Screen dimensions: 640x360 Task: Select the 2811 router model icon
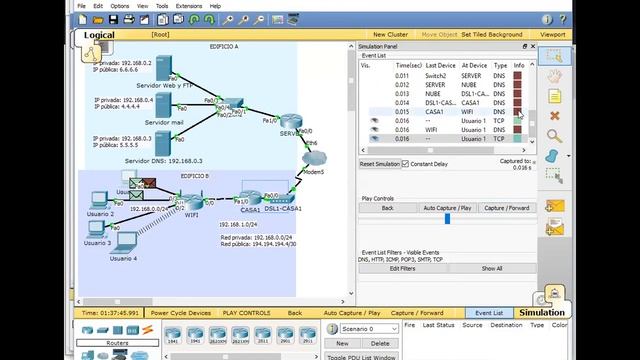(262, 335)
